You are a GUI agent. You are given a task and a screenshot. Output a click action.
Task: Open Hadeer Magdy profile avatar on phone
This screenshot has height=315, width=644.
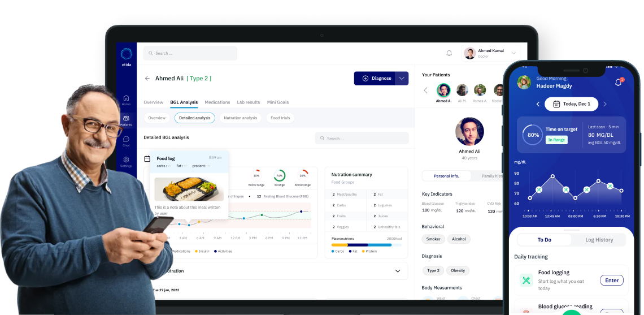524,82
